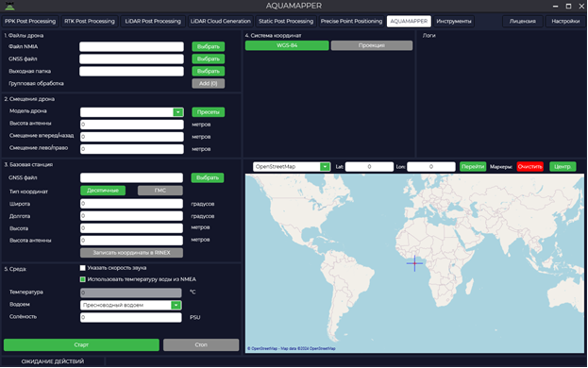
Task: Click Выходная папка input field
Action: coord(131,71)
